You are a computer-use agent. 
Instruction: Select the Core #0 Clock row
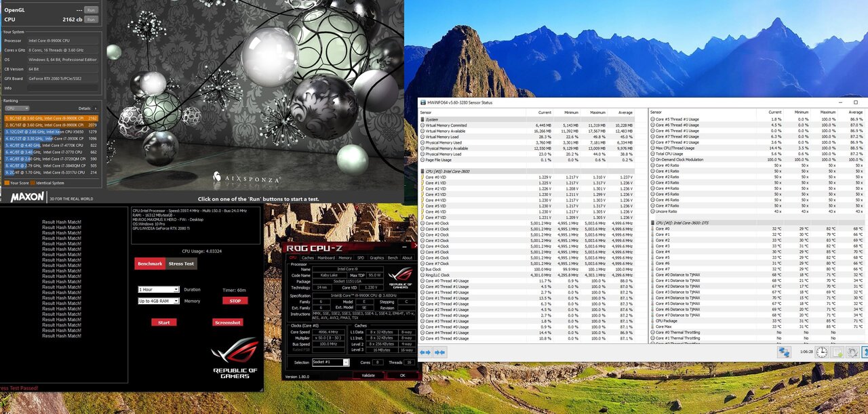click(x=527, y=223)
